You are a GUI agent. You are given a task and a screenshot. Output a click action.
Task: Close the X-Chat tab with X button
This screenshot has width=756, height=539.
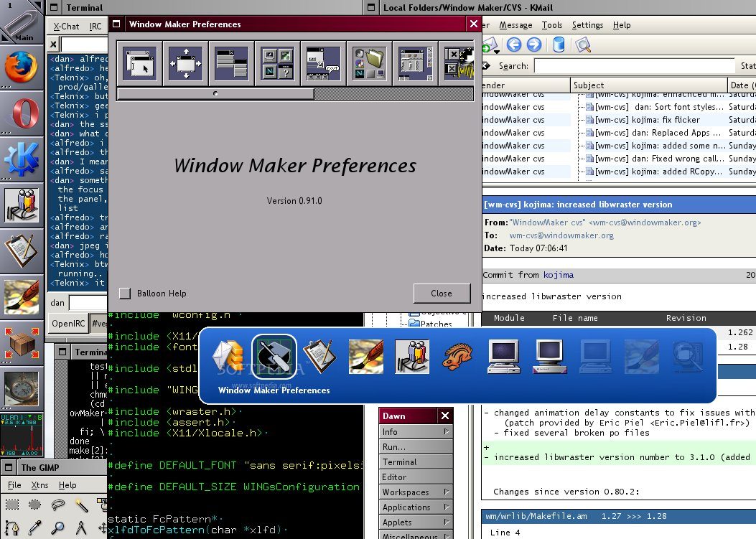(53, 44)
